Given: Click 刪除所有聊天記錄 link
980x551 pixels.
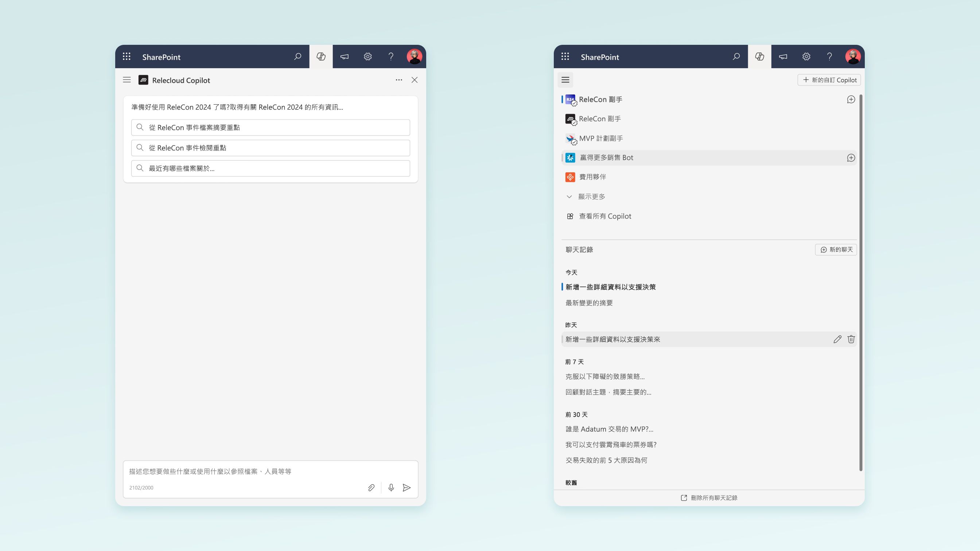Looking at the screenshot, I should coord(709,498).
